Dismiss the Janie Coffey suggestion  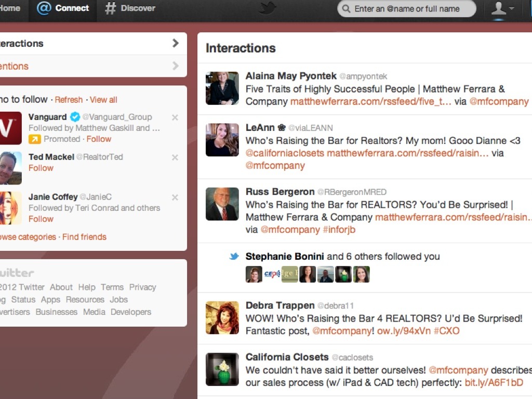pyautogui.click(x=175, y=197)
